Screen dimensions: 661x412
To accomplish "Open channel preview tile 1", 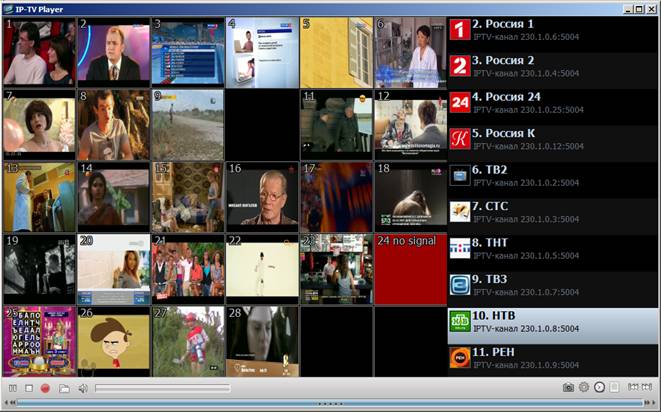I will pos(39,52).
